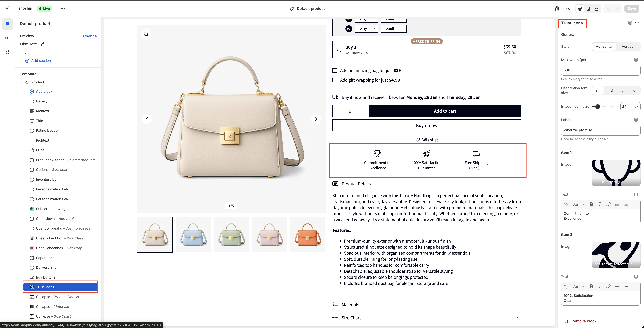Click the Image icon size slider handle
Screen dimensions: 644x328
pyautogui.click(x=598, y=107)
